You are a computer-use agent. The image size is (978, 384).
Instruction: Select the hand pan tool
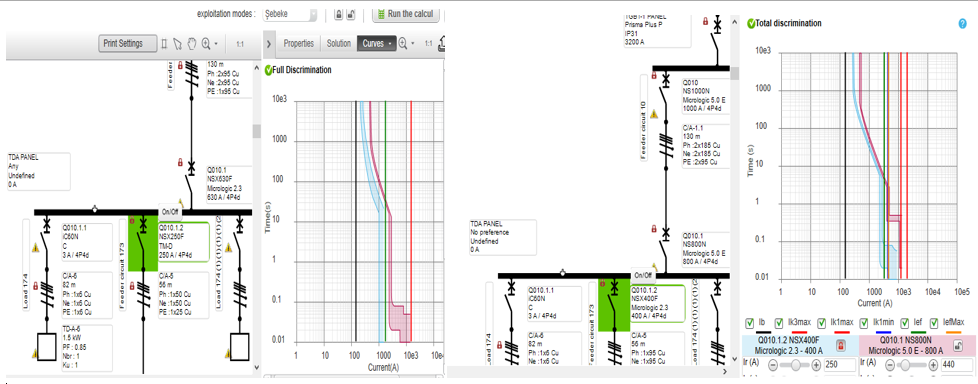pyautogui.click(x=191, y=44)
